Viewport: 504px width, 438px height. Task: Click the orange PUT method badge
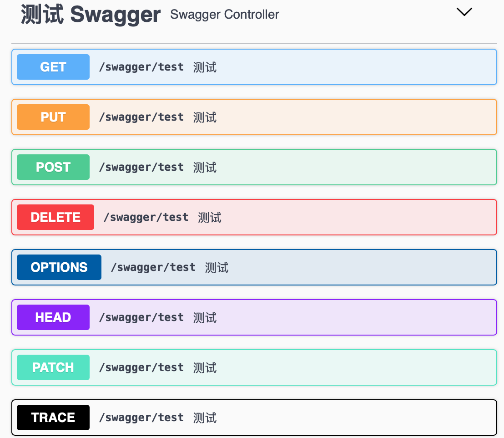(53, 117)
